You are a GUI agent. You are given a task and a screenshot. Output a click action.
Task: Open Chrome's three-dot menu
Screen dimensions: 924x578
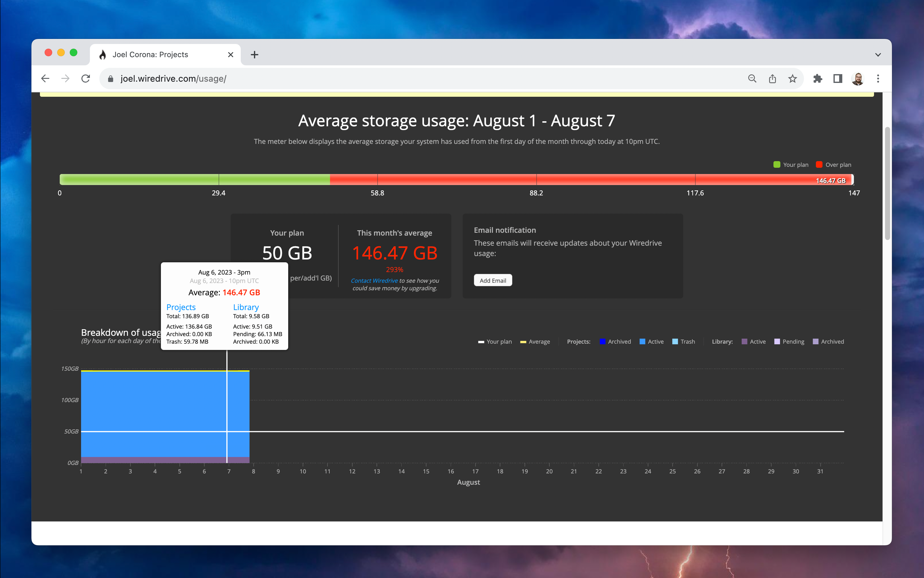[x=878, y=78]
